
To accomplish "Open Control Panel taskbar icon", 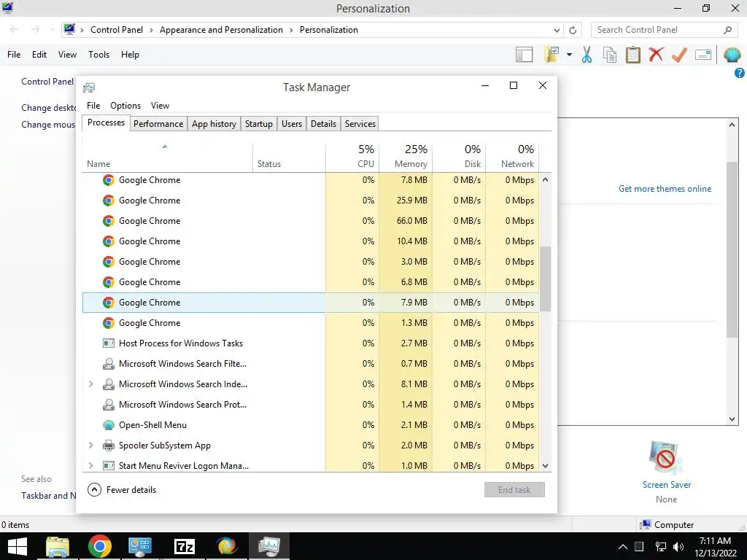I will tap(140, 546).
